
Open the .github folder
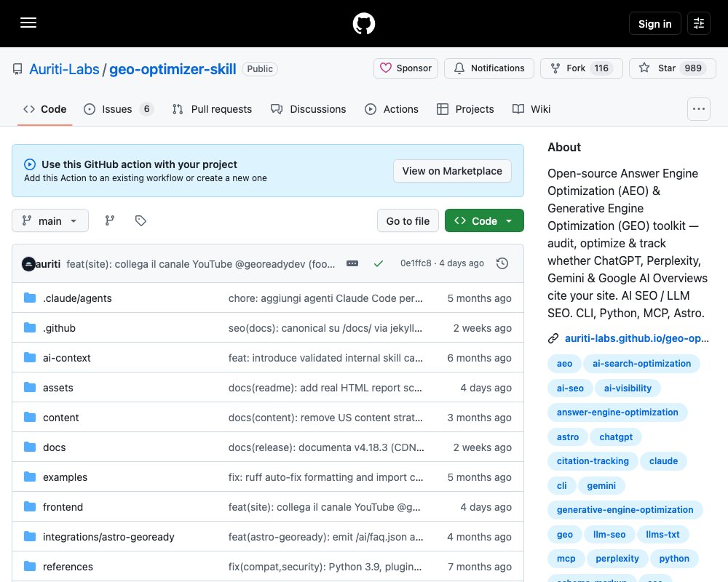[60, 328]
